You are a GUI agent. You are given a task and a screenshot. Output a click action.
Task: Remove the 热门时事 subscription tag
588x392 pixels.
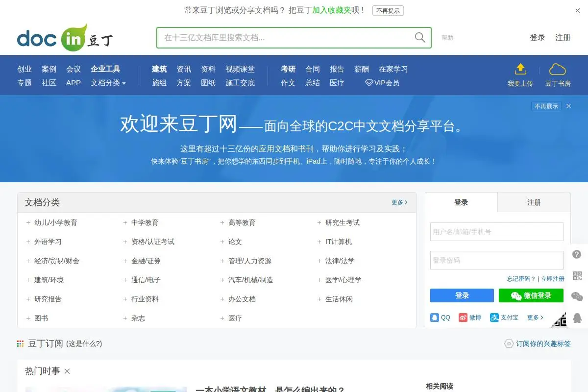click(67, 371)
